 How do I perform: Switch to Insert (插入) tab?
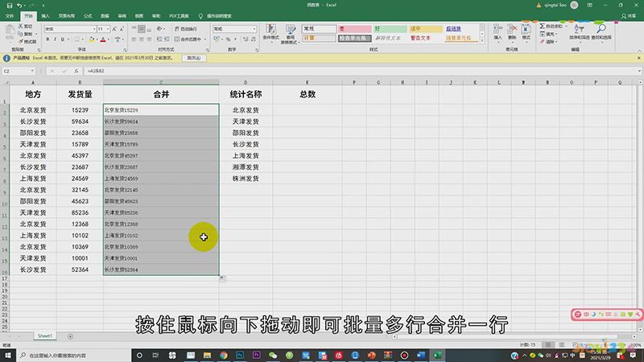pyautogui.click(x=45, y=16)
